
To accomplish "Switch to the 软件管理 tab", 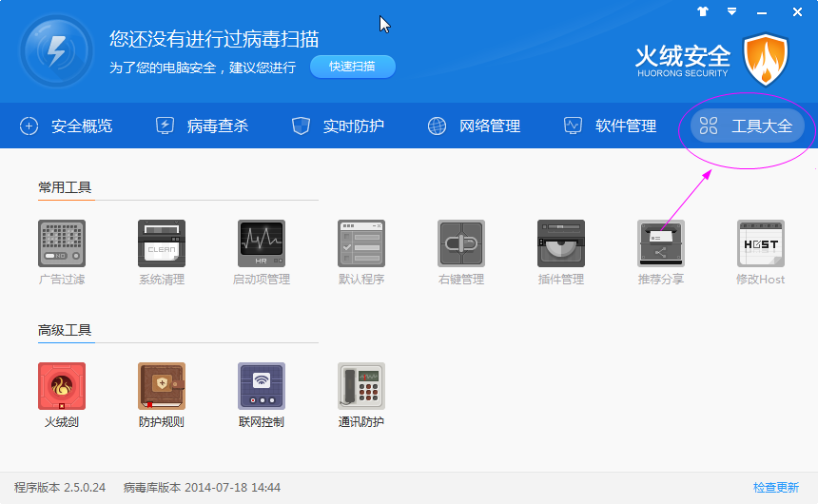I will pyautogui.click(x=610, y=126).
